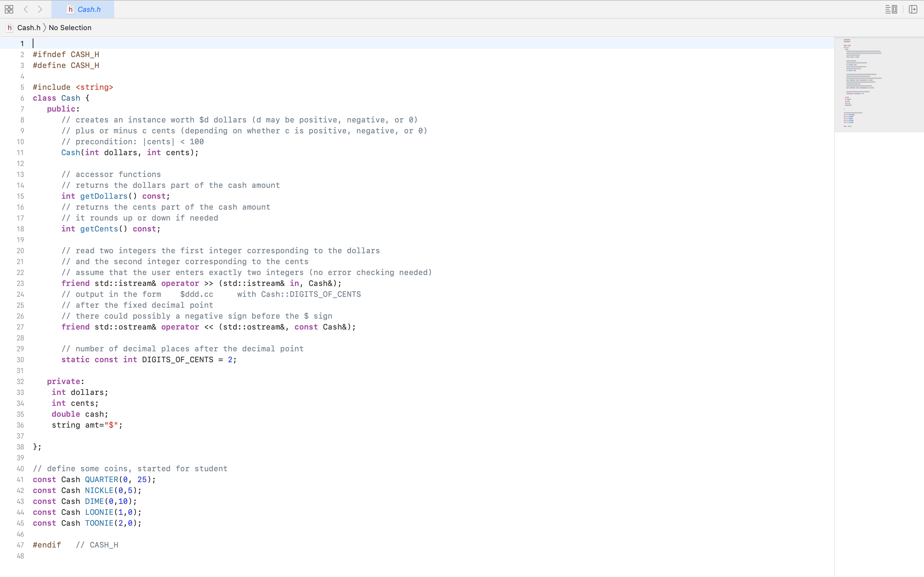Click the chevron between Cash.h and No Selection

pyautogui.click(x=45, y=28)
